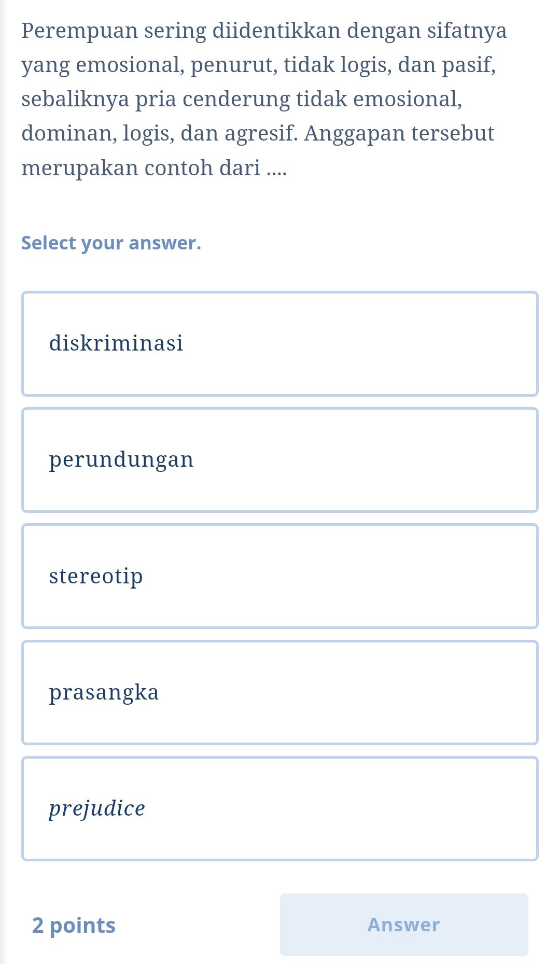This screenshot has height=964, width=560.
Task: Click the text label on the Answer button
Action: 403,925
